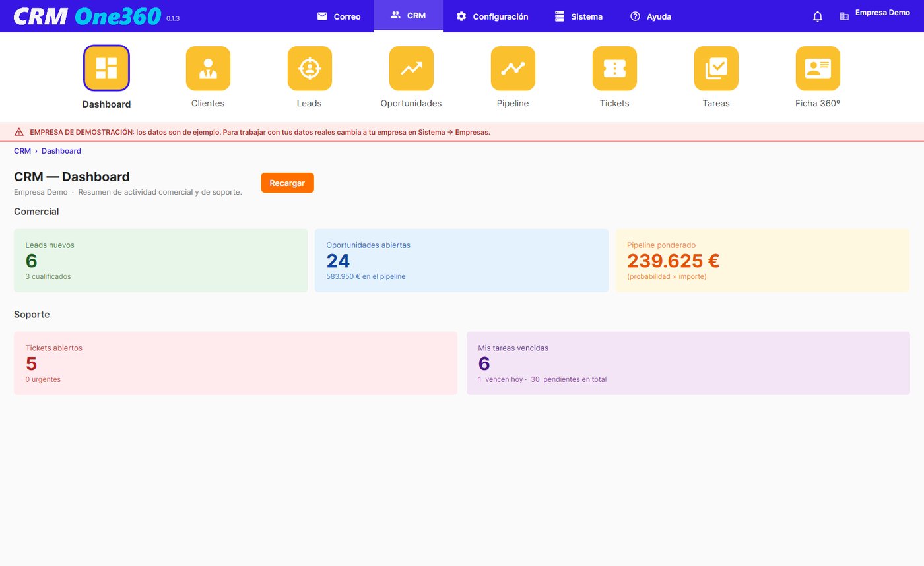Open the Pipeline ponderado card
The width and height of the screenshot is (924, 566).
(762, 261)
